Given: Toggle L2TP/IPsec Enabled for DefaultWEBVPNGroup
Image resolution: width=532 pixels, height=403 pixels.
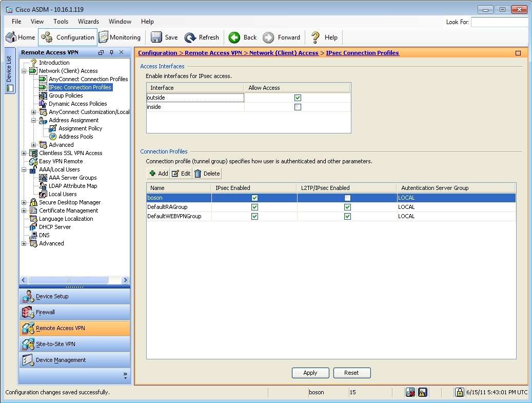Looking at the screenshot, I should [x=347, y=216].
